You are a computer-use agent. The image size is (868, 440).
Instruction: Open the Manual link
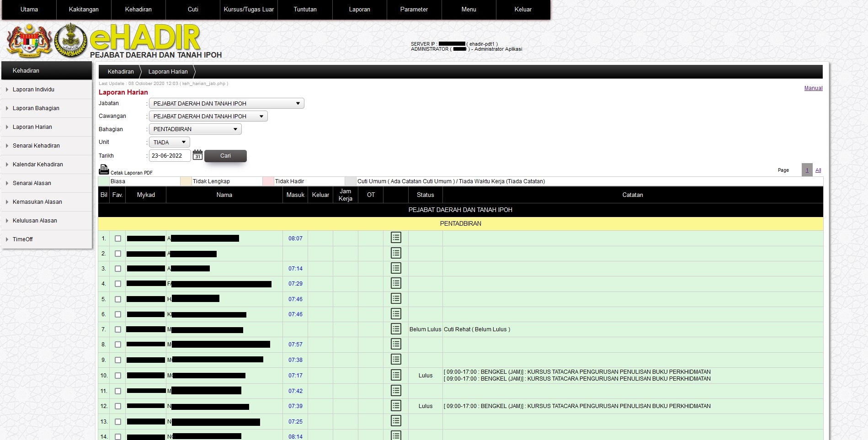point(813,88)
